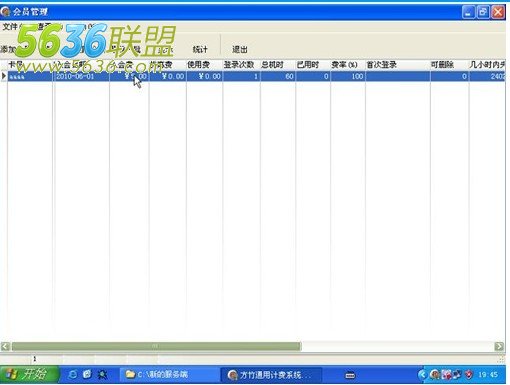Screen dimensions: 510x385
Task: Click the 统计 toolbar button
Action: 200,50
